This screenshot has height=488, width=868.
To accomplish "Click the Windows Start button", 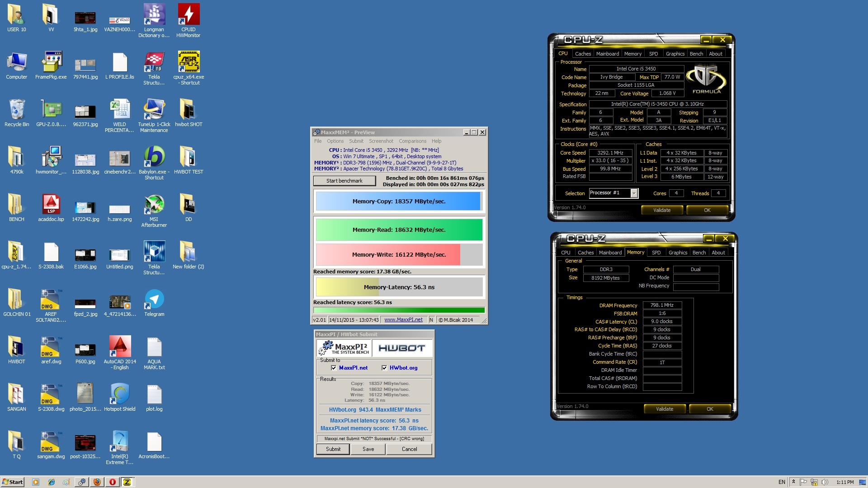I will coord(12,482).
